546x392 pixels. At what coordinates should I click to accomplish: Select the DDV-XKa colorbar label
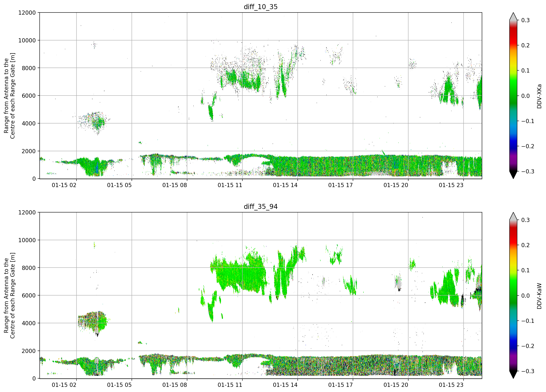pyautogui.click(x=539, y=96)
